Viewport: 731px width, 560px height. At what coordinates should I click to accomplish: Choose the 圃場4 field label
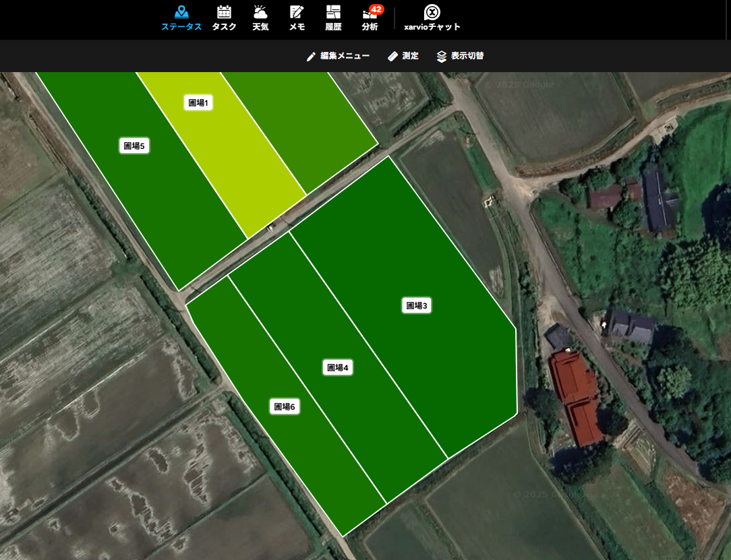pyautogui.click(x=337, y=367)
